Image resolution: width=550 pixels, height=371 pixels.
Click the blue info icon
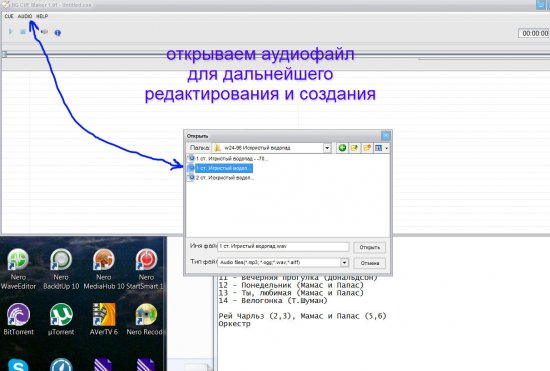pos(58,33)
